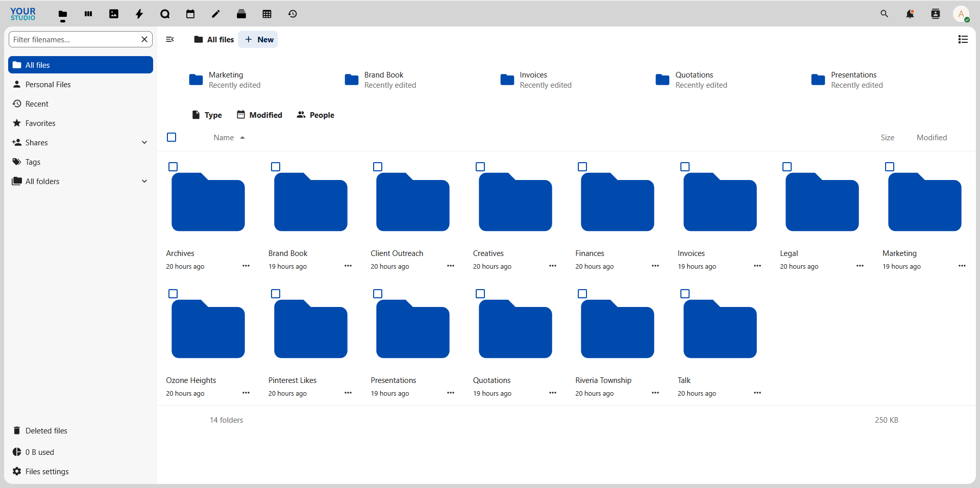The height and width of the screenshot is (488, 980).
Task: Open the notifications bell
Action: tap(910, 14)
